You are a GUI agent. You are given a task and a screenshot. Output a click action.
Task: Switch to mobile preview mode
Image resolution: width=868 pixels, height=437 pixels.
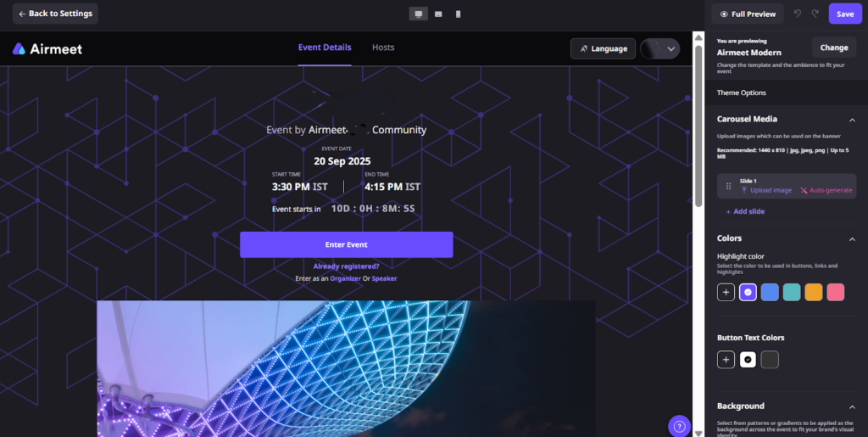[x=458, y=14]
